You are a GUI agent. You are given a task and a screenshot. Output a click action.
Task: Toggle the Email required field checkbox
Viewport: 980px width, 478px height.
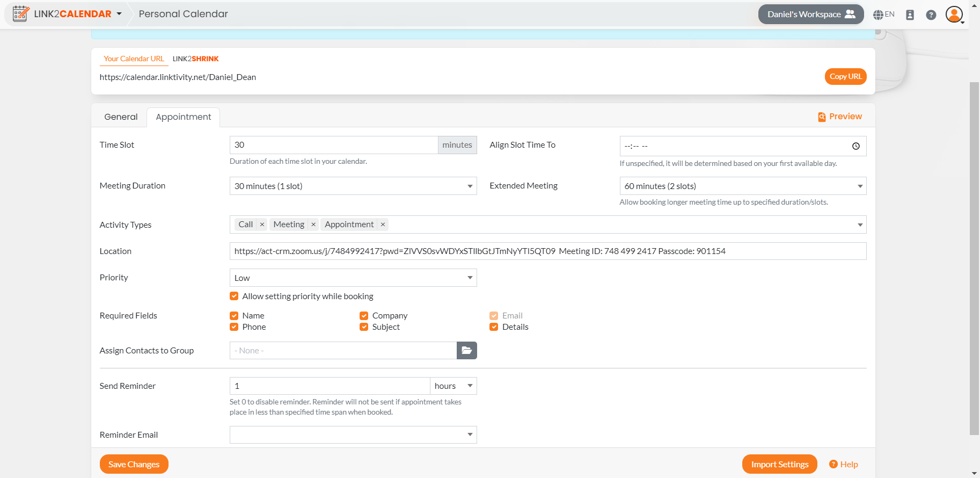tap(494, 316)
